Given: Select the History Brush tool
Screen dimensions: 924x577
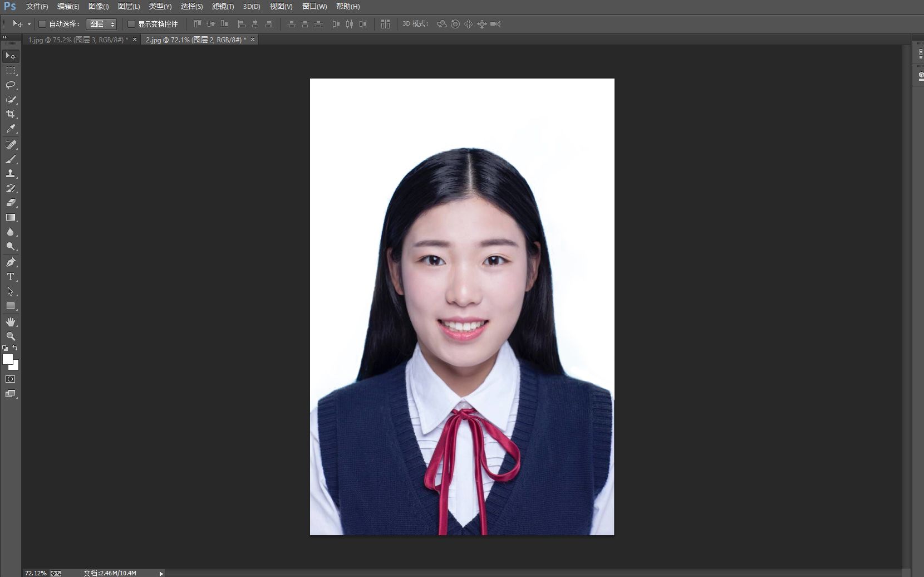Looking at the screenshot, I should 11,188.
